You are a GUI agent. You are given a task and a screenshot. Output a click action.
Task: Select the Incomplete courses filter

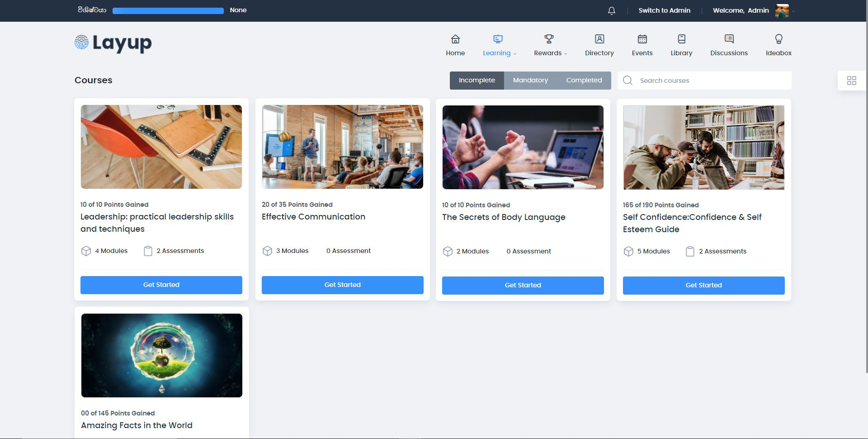tap(476, 81)
